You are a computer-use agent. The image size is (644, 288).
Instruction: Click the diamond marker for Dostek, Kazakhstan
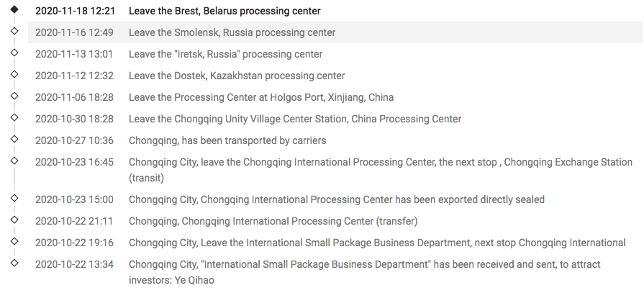tap(14, 75)
